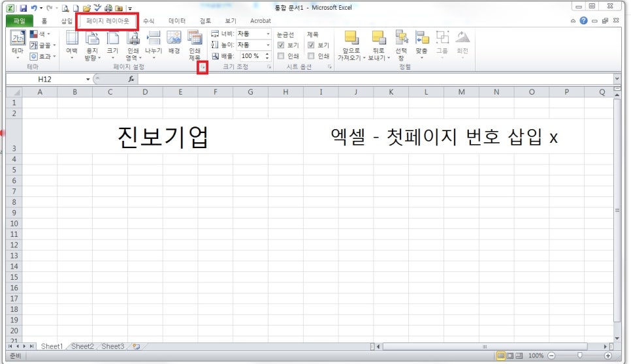The width and height of the screenshot is (631, 364).
Task: Jump to first sheet navigation arrow
Action: click(10, 346)
